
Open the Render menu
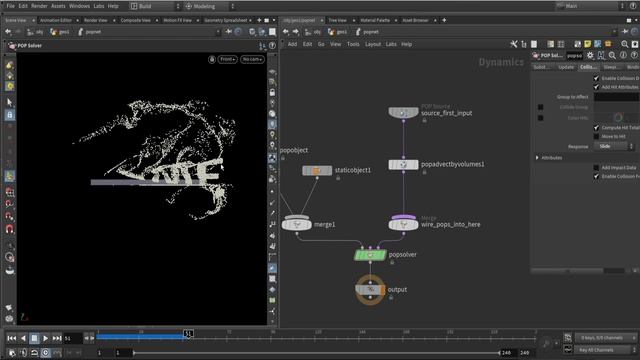(39, 6)
